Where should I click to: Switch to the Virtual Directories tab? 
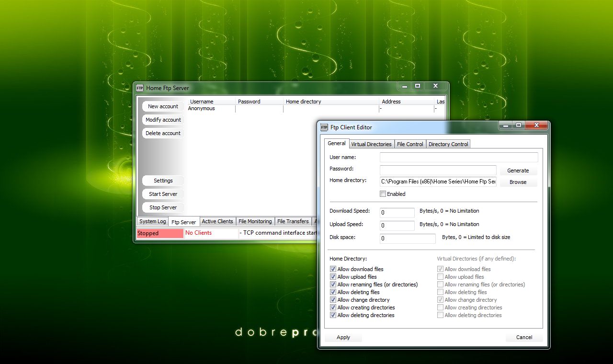pos(371,144)
